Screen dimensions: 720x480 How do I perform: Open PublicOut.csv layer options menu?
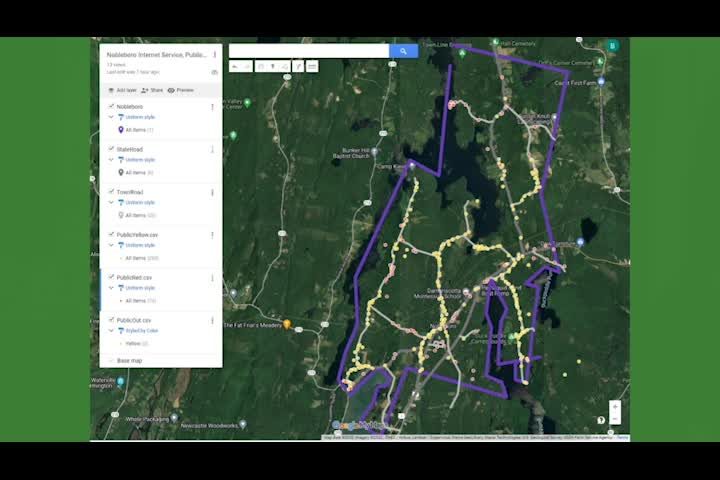(x=212, y=321)
